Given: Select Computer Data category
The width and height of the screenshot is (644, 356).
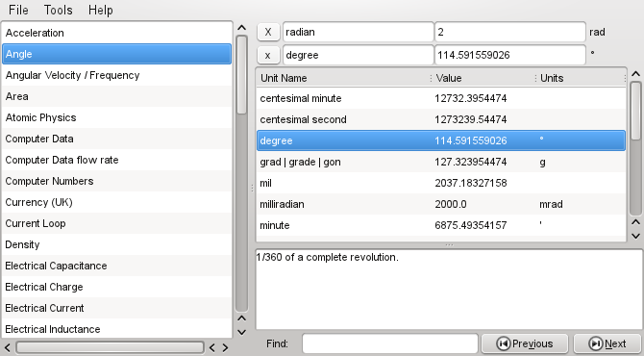Looking at the screenshot, I should pyautogui.click(x=116, y=139).
